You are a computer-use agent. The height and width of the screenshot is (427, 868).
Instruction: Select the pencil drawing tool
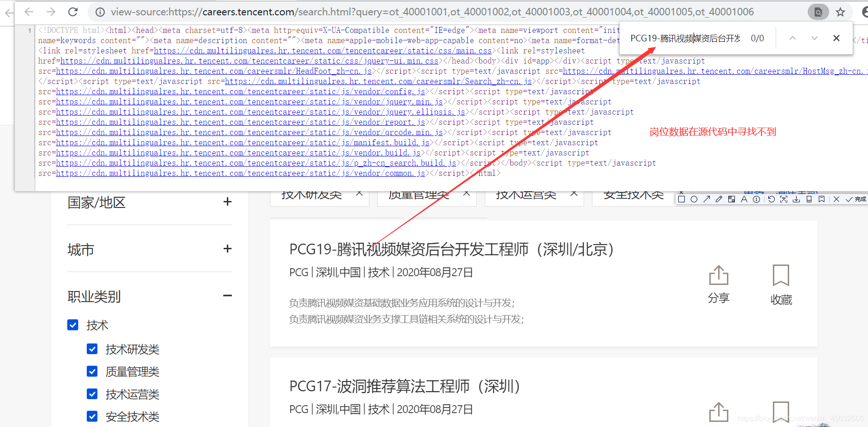point(719,199)
